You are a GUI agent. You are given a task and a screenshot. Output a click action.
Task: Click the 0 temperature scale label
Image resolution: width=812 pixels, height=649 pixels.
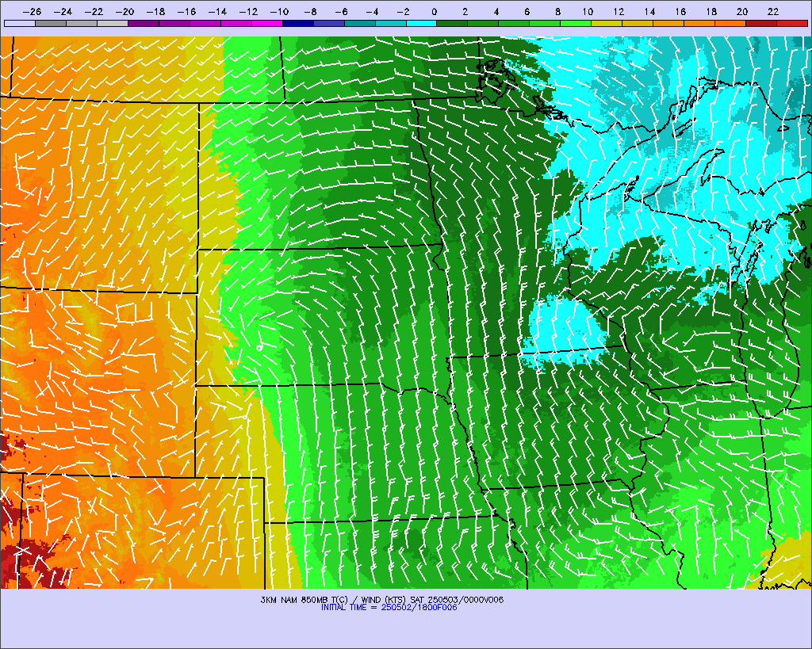(434, 11)
